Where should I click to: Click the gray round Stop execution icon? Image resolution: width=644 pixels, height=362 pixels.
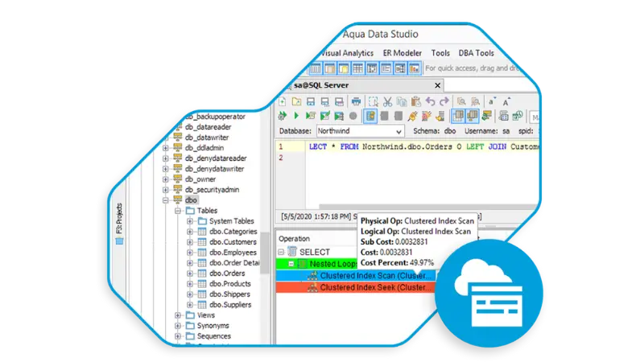pyautogui.click(x=353, y=116)
